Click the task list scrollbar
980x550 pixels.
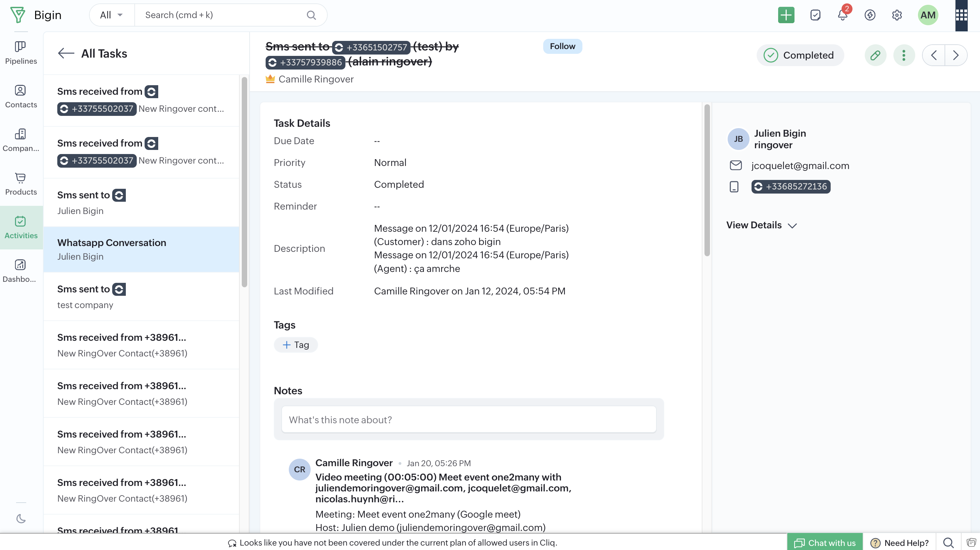[x=244, y=182]
